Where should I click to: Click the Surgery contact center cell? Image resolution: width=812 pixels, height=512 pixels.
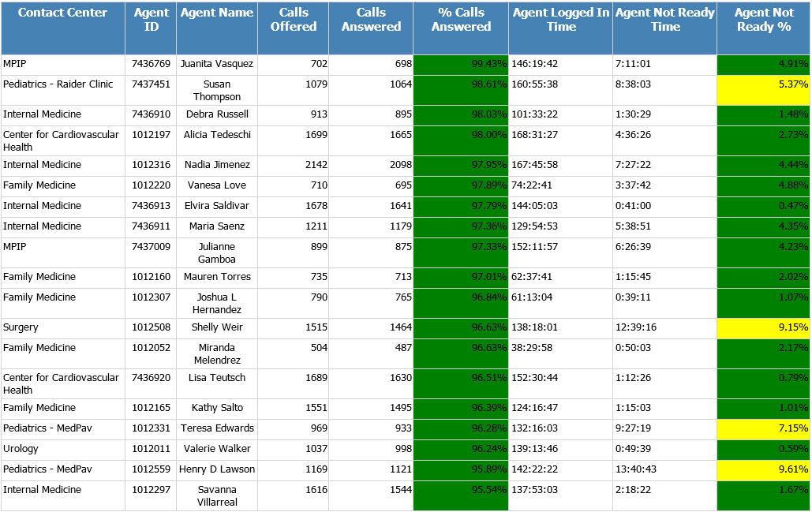coord(62,327)
